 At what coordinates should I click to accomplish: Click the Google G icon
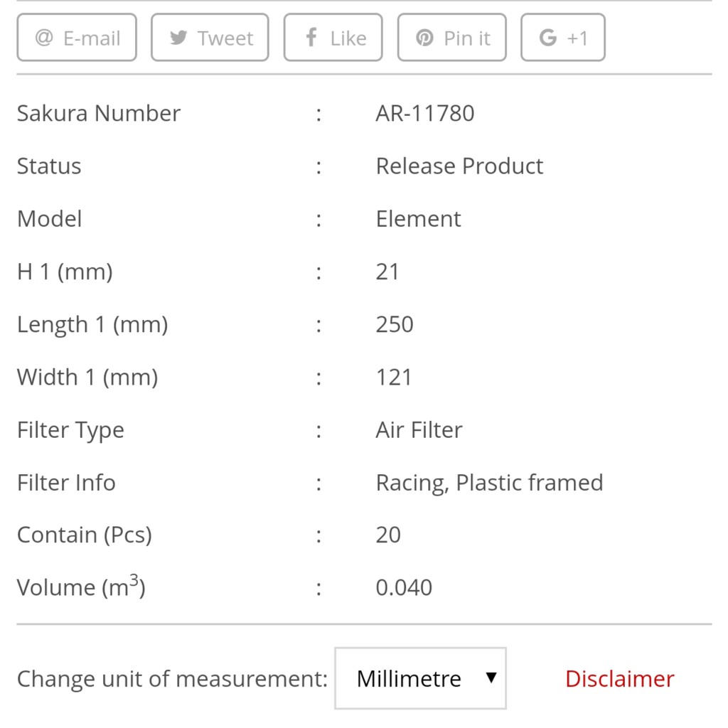point(547,38)
